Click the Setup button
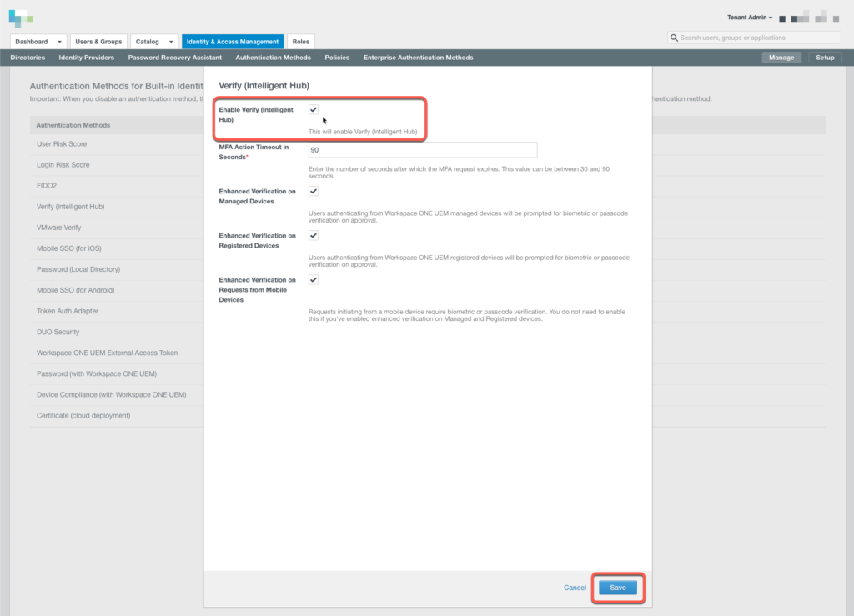Viewport: 854px width, 616px height. pos(825,58)
